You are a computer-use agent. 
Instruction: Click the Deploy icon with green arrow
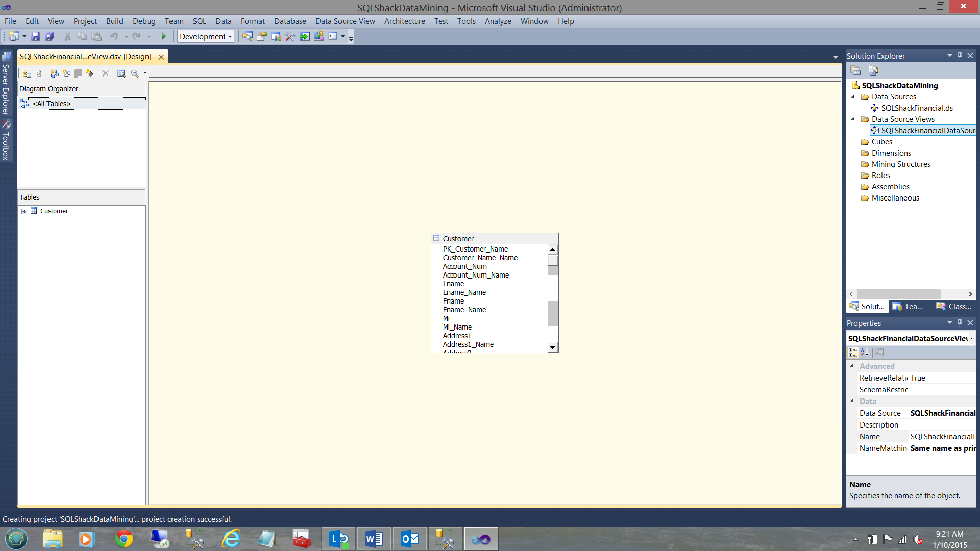click(305, 36)
